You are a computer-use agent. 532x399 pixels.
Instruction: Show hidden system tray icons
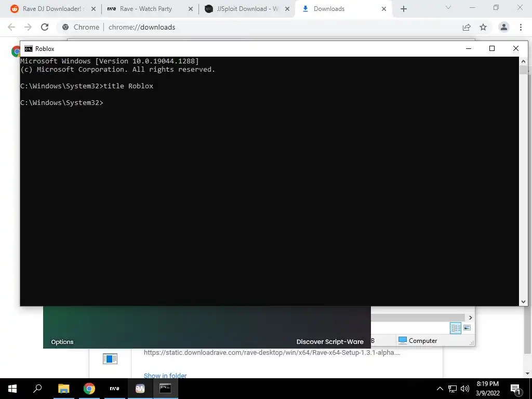(440, 389)
